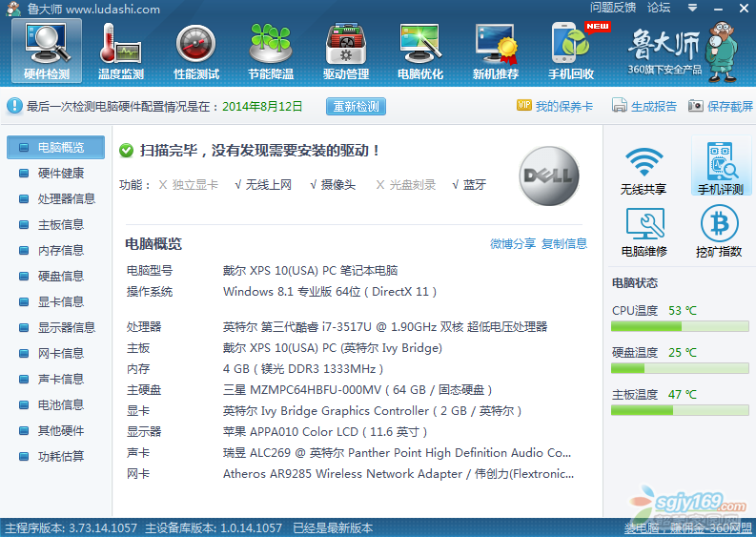This screenshot has width=756, height=537.
Task: Click 主程序版本 3.73.14.1057 in status bar
Action: (71, 528)
